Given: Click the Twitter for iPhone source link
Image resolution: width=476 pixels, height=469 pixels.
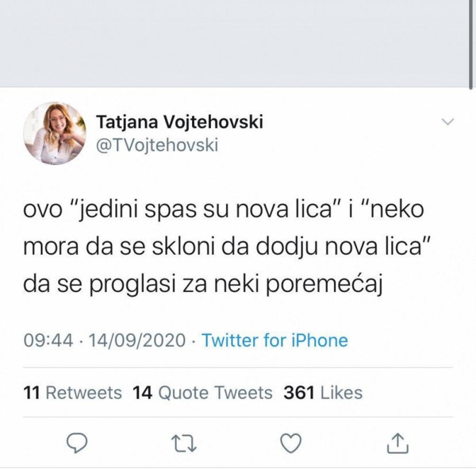Looking at the screenshot, I should pyautogui.click(x=274, y=340).
